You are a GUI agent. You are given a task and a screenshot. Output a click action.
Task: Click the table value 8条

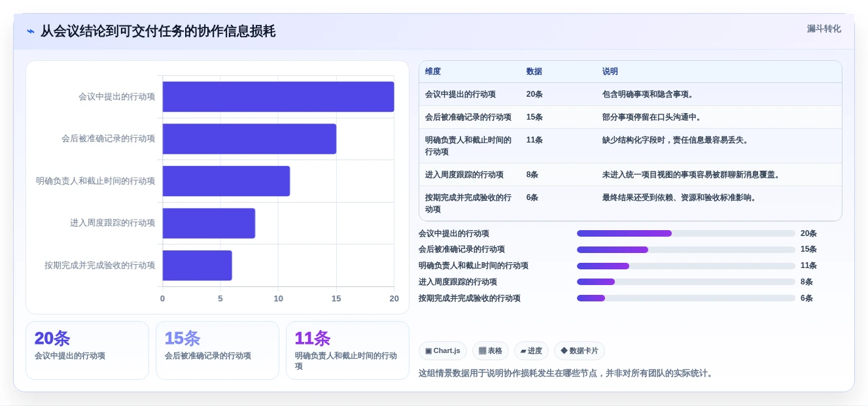[x=532, y=175]
